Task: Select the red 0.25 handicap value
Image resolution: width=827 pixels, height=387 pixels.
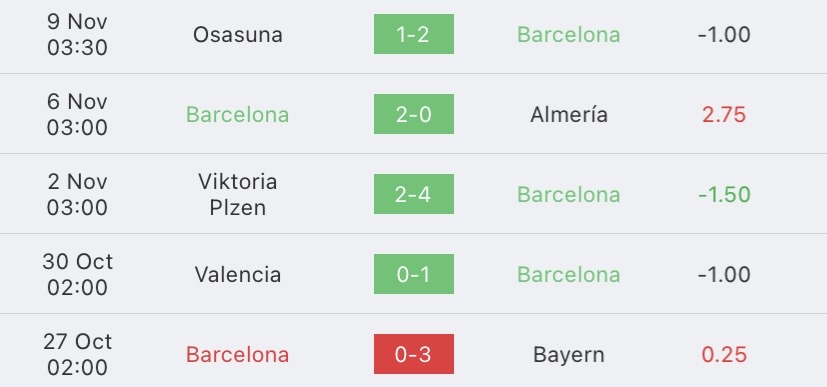Action: click(x=724, y=355)
